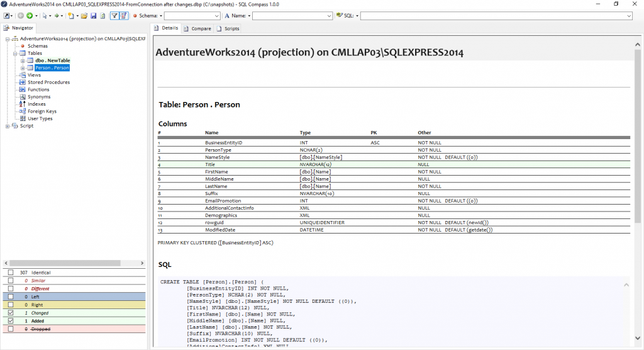Click the SQL pane scroll up arrow
This screenshot has height=350, width=644.
[626, 285]
